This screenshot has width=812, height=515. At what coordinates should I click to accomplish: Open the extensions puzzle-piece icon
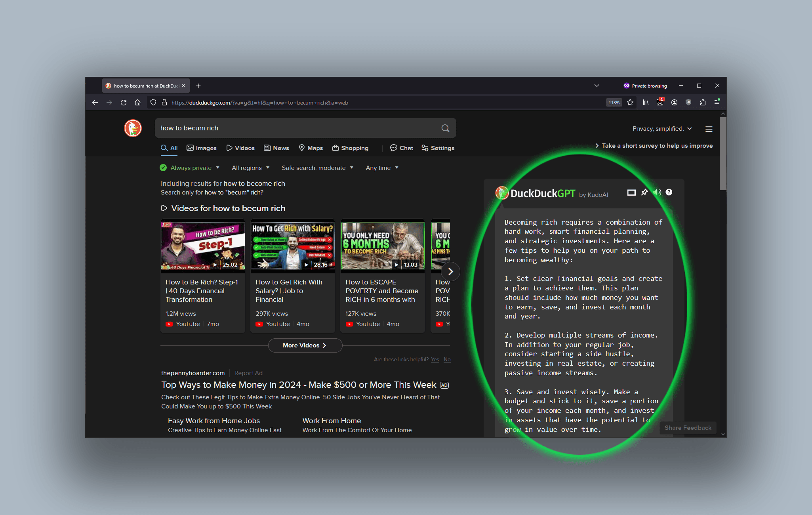[703, 102]
